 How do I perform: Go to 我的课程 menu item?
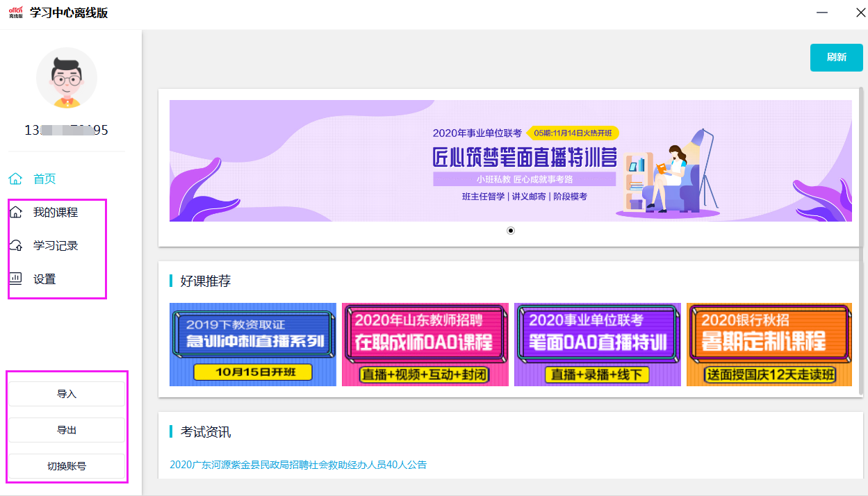[56, 213]
